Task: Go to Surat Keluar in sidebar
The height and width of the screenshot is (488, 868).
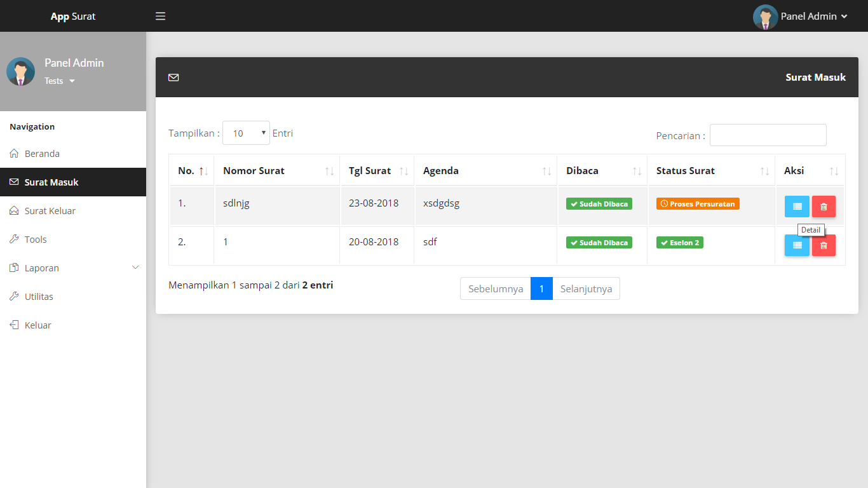Action: click(x=50, y=211)
